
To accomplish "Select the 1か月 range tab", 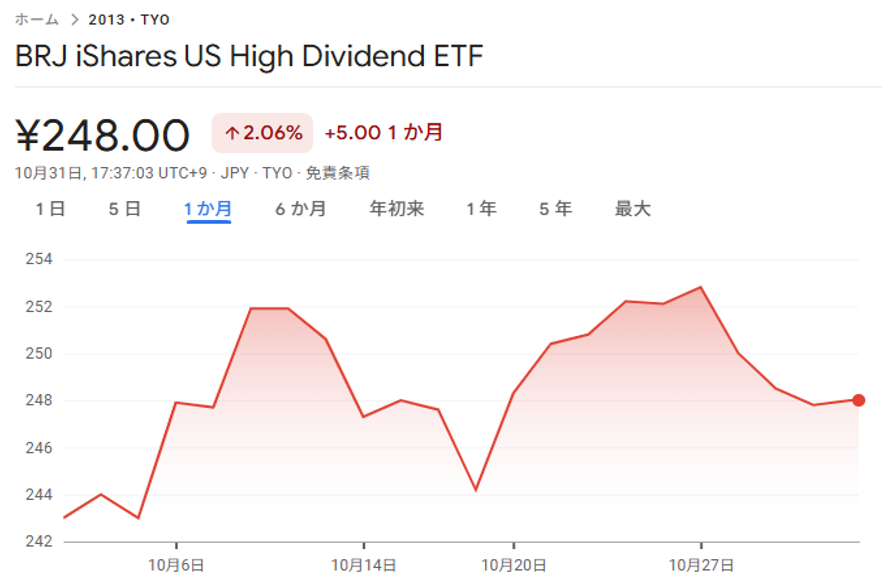I will click(208, 209).
